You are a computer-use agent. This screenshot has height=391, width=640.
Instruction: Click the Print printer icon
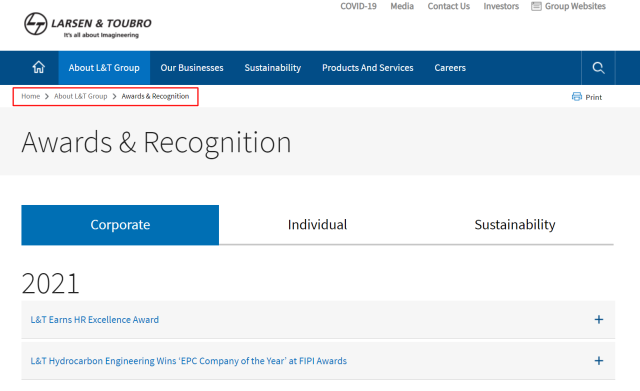[576, 97]
